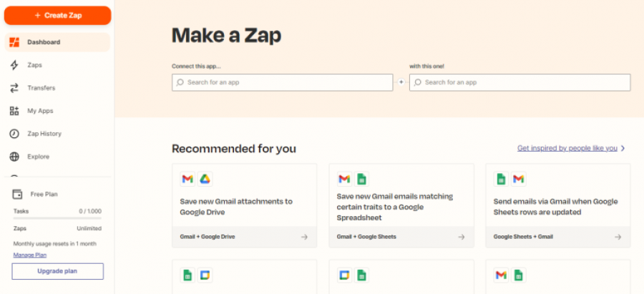Viewport: 644px width, 294px height.
Task: Open Transfers in the sidebar
Action: [x=57, y=88]
